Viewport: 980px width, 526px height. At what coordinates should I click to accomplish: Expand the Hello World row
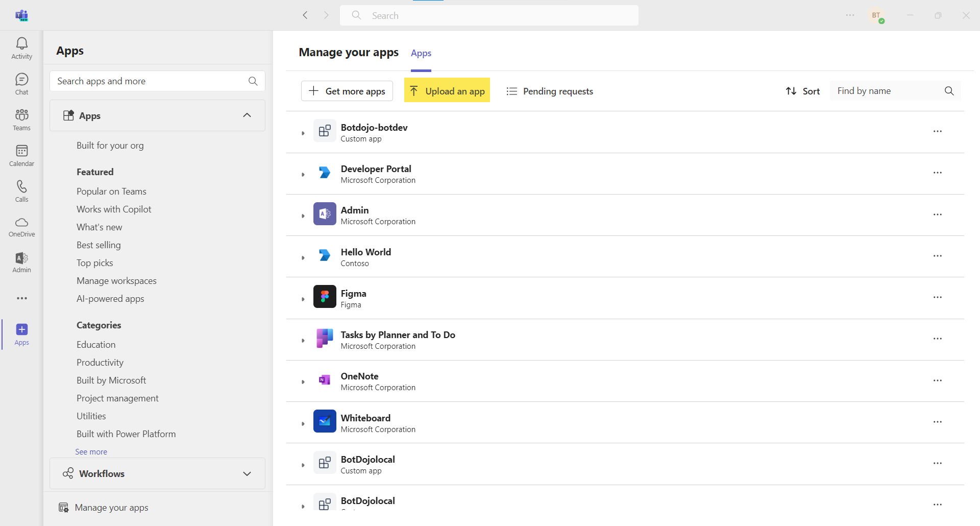(303, 258)
